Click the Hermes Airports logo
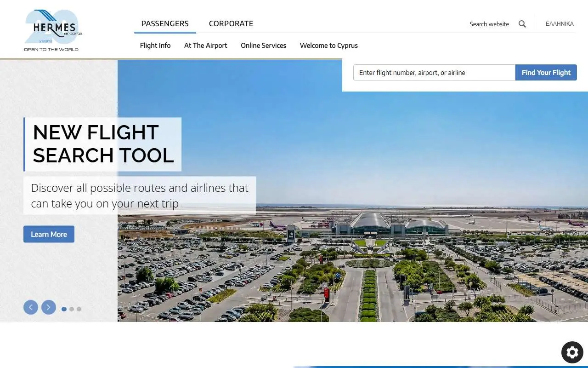This screenshot has width=588, height=368. 53,30
